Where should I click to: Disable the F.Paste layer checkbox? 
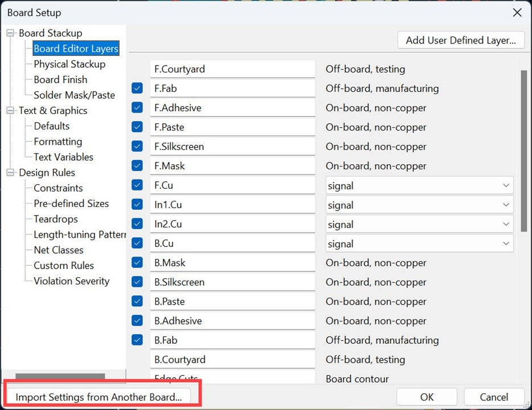(137, 127)
